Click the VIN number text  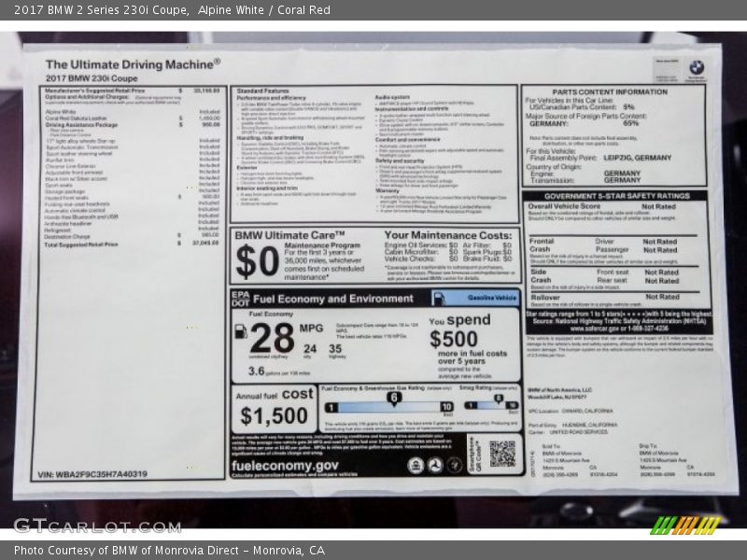click(92, 474)
